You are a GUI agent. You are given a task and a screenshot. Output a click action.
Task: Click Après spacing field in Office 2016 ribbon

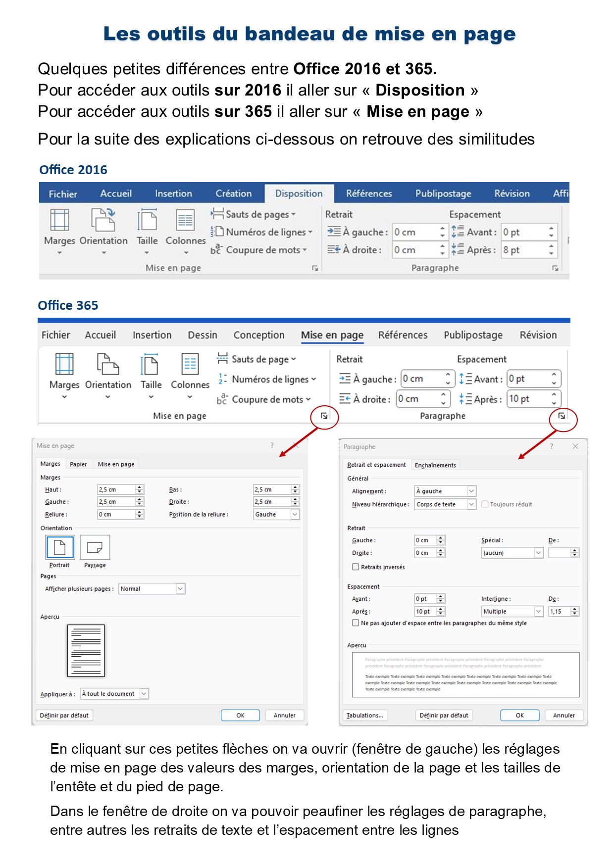tap(530, 250)
